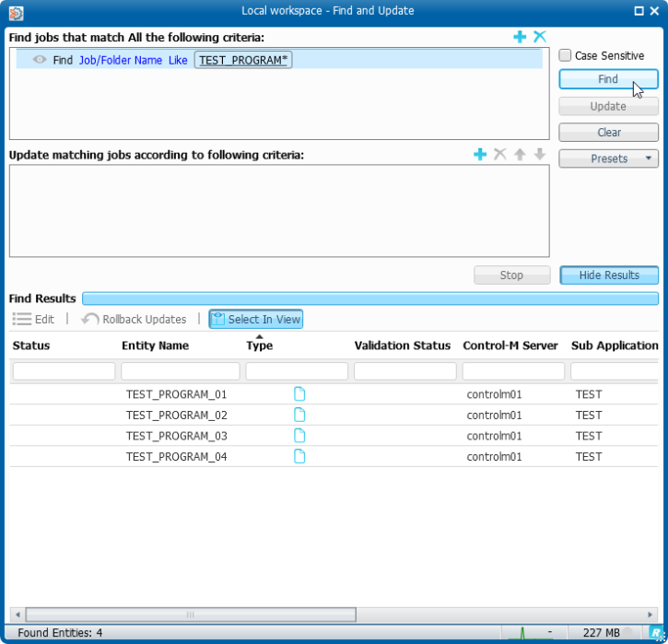Click the plus icon to add update criteria
This screenshot has height=644, width=668.
pos(480,155)
